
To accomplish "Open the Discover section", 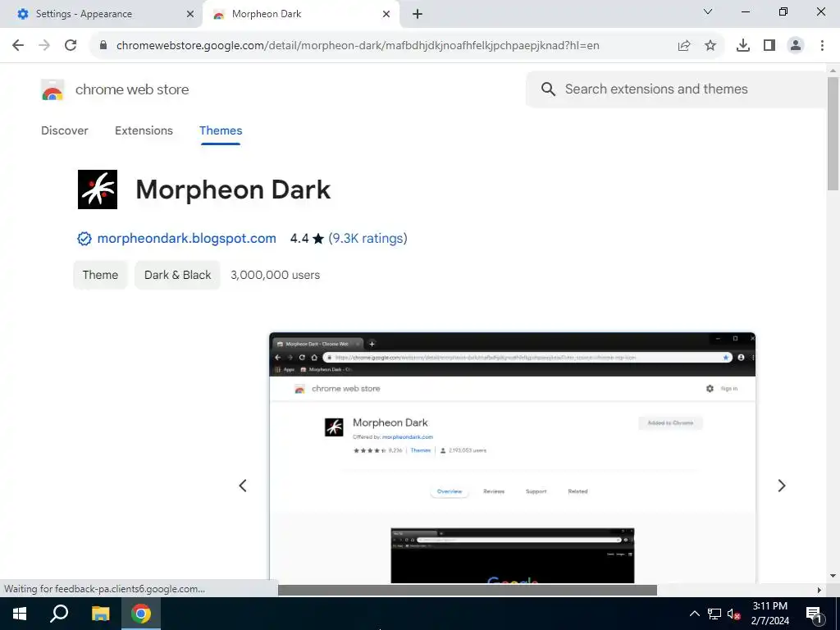I will point(65,130).
